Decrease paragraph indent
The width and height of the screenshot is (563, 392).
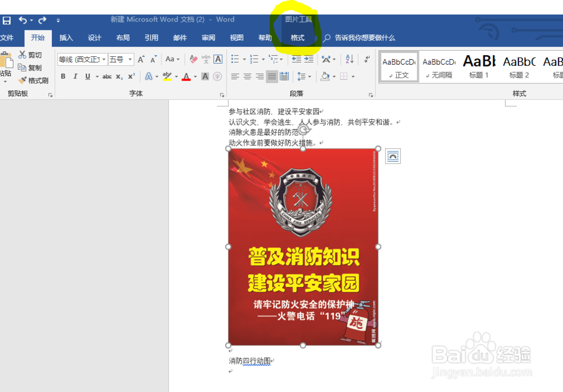coord(297,59)
